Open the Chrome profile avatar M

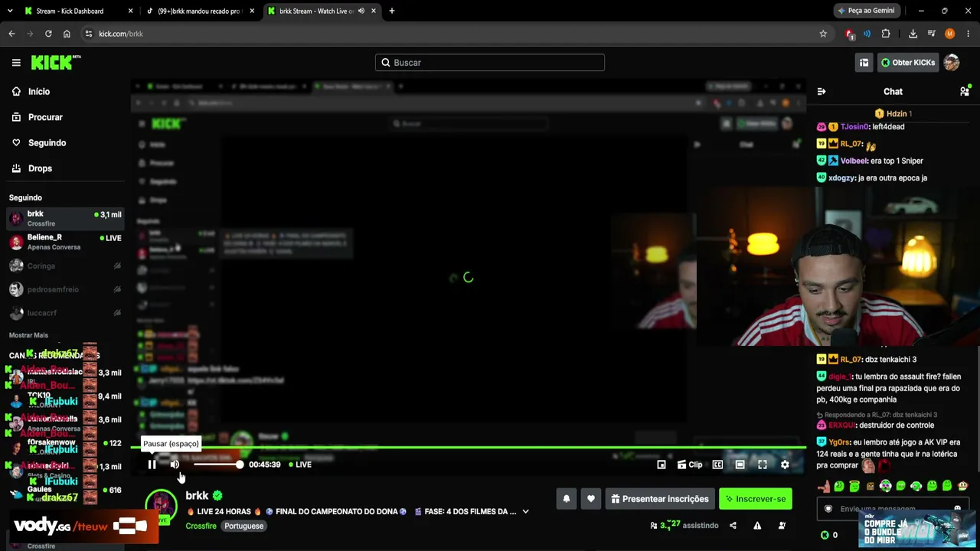pyautogui.click(x=950, y=34)
